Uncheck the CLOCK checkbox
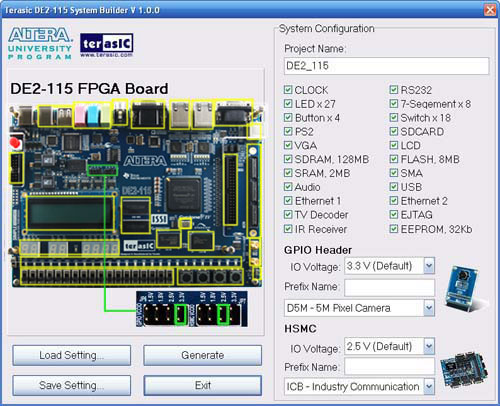The image size is (500, 406). pyautogui.click(x=288, y=90)
